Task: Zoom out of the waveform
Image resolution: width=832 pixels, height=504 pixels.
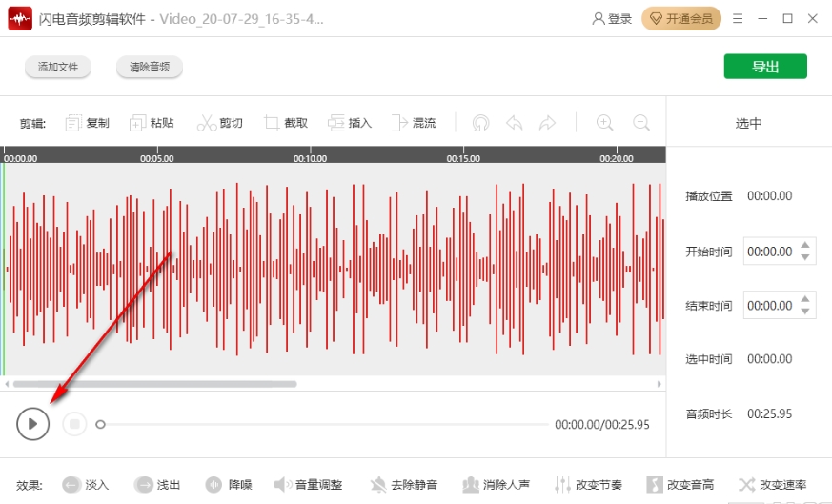Action: tap(641, 123)
